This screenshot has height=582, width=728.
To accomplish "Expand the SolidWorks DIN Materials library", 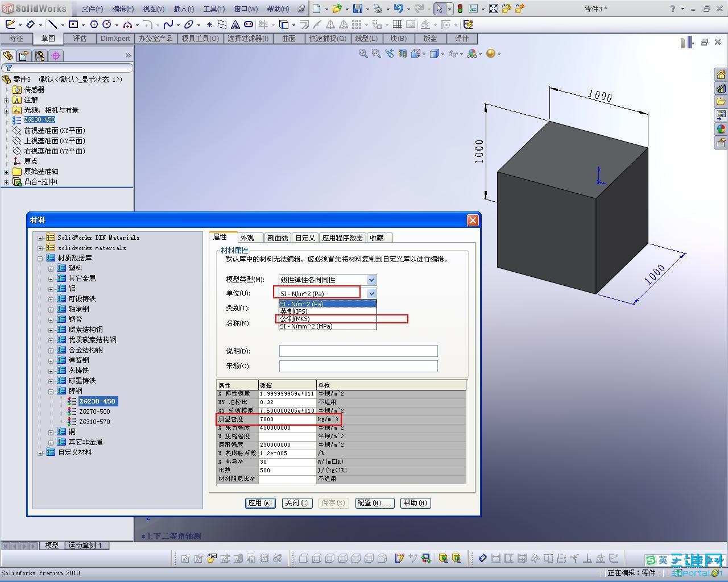I will click(x=40, y=238).
